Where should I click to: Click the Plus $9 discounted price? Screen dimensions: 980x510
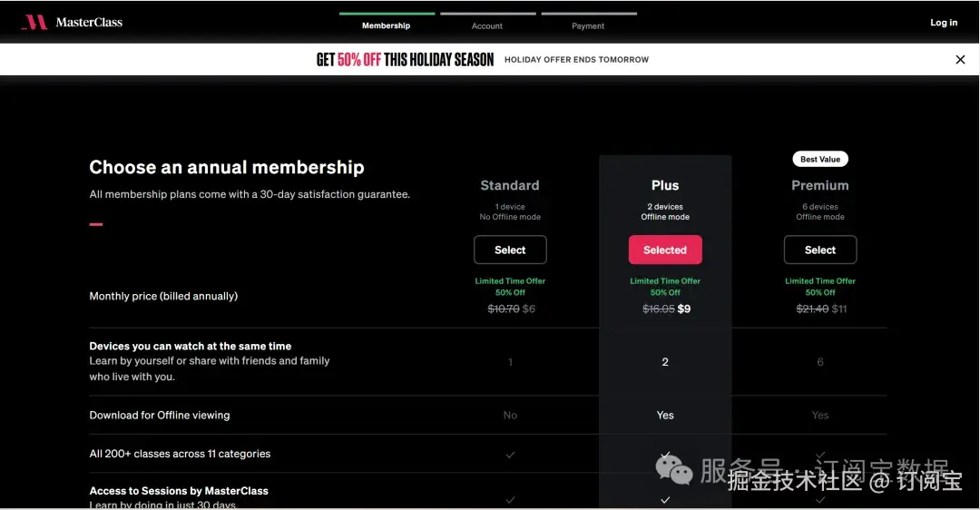684,309
